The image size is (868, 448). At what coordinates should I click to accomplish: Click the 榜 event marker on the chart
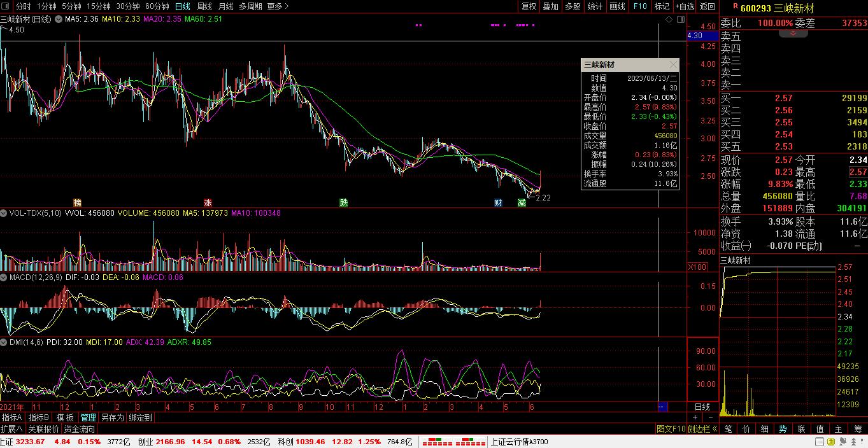coord(78,203)
